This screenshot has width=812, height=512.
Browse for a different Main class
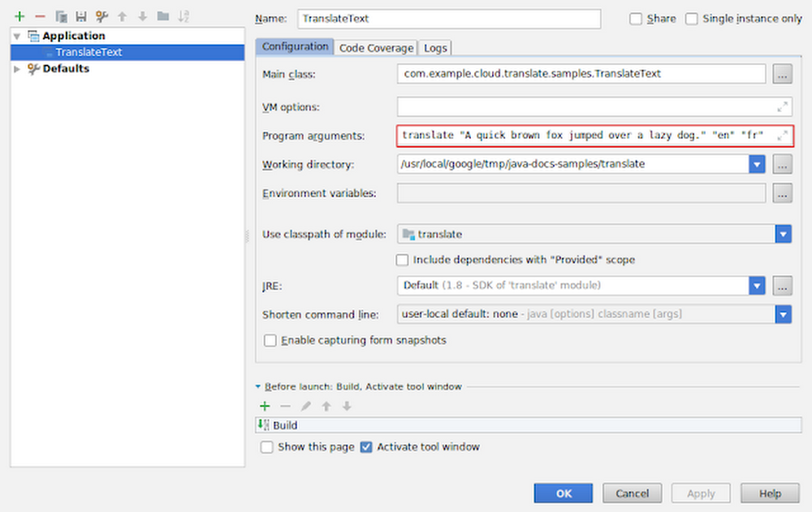(x=782, y=74)
